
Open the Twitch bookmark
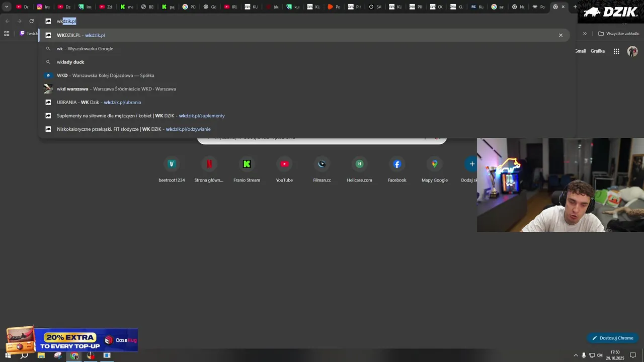tap(29, 34)
